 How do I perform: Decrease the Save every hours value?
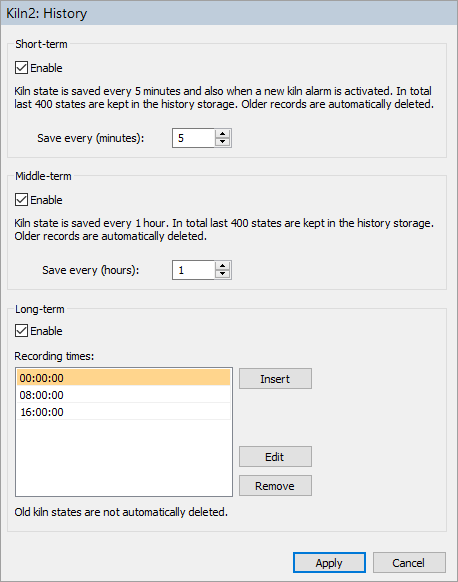pyautogui.click(x=222, y=274)
